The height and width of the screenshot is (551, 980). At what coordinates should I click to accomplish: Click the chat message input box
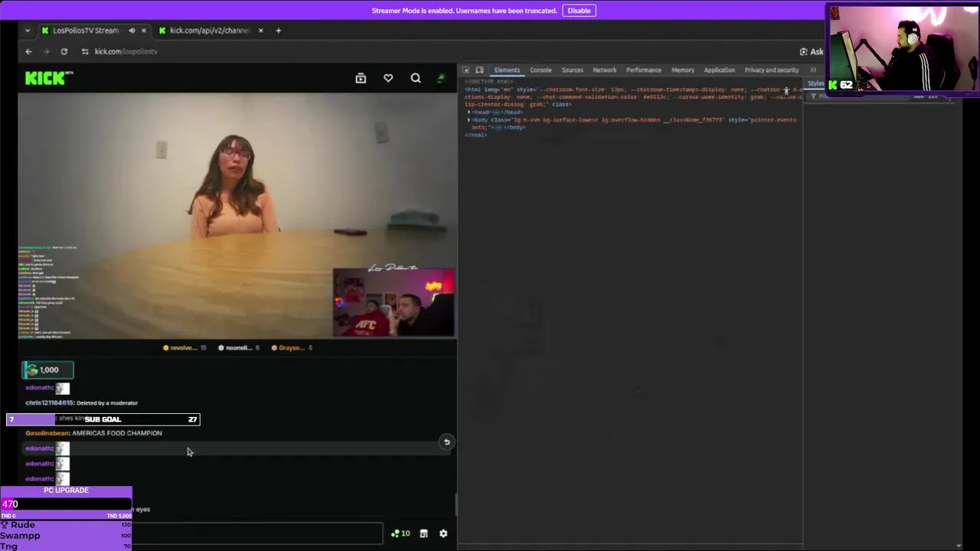tap(257, 533)
